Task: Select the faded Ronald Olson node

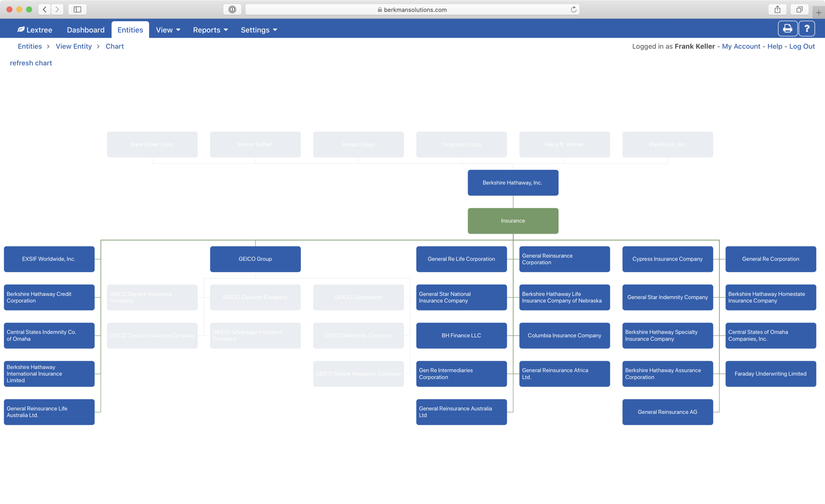Action: [358, 144]
